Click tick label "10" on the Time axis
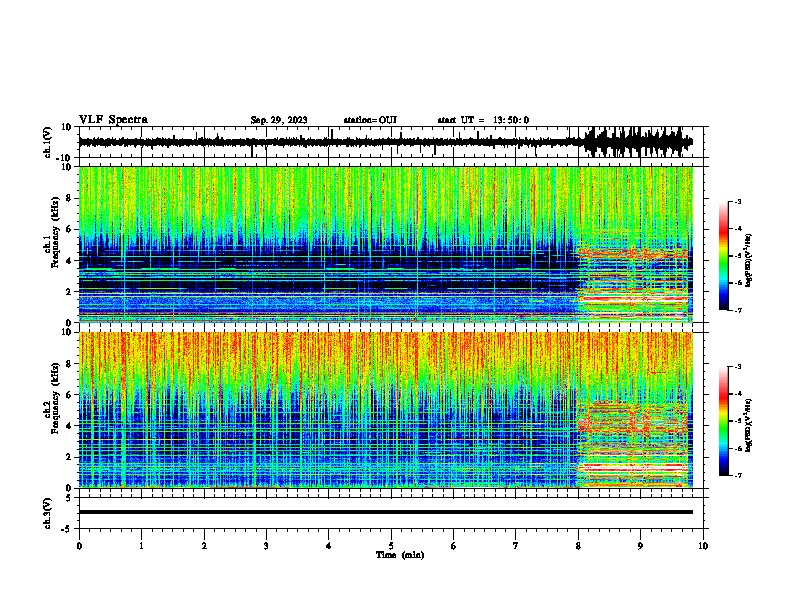792x612 pixels. tap(703, 546)
